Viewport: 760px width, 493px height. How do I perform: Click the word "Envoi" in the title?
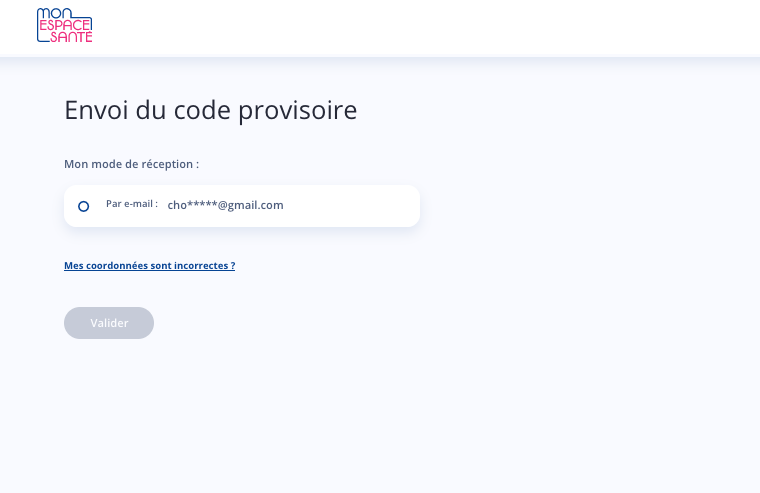(x=96, y=110)
